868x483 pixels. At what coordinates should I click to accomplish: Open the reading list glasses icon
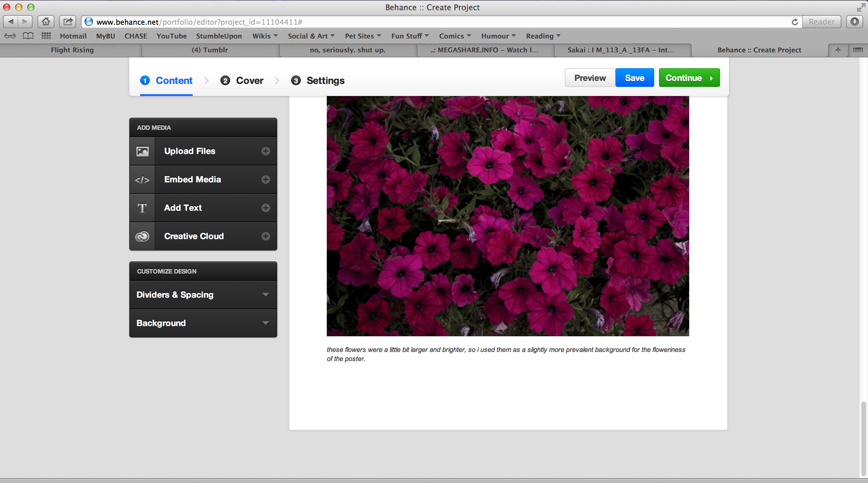coord(10,36)
